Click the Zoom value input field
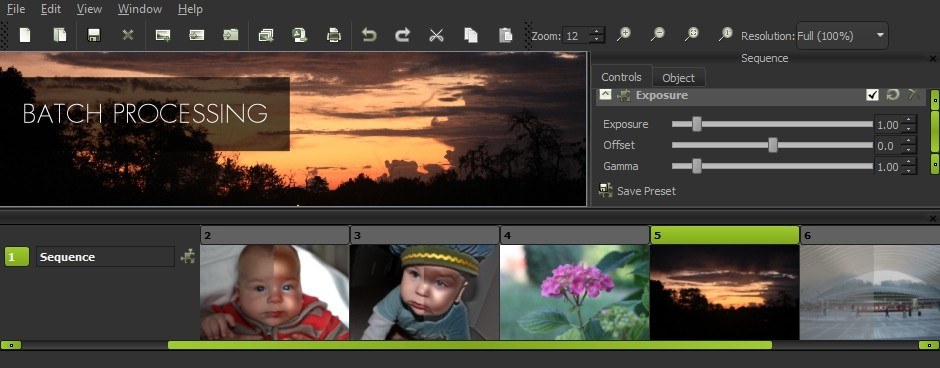940x368 pixels. 576,36
